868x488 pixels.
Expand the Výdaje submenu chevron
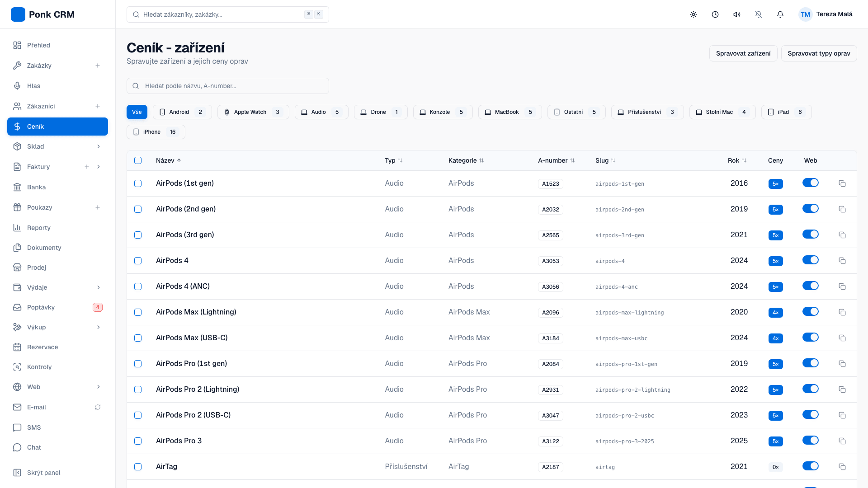click(x=99, y=287)
